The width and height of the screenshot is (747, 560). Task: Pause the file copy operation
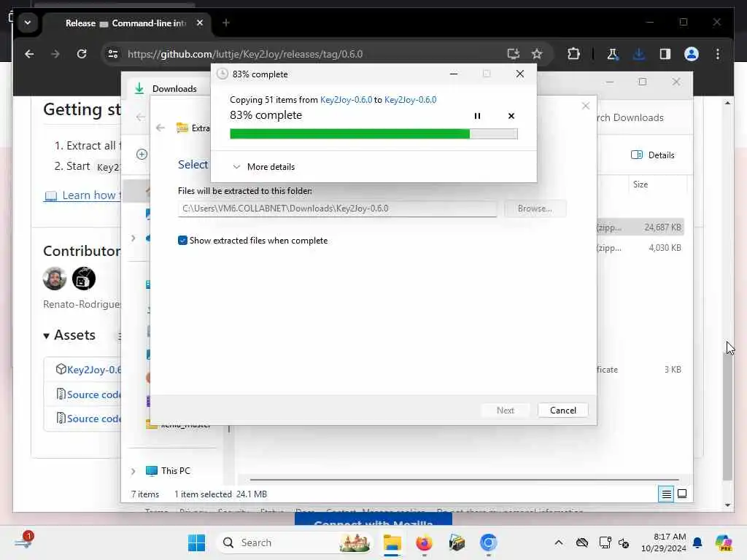pos(477,116)
